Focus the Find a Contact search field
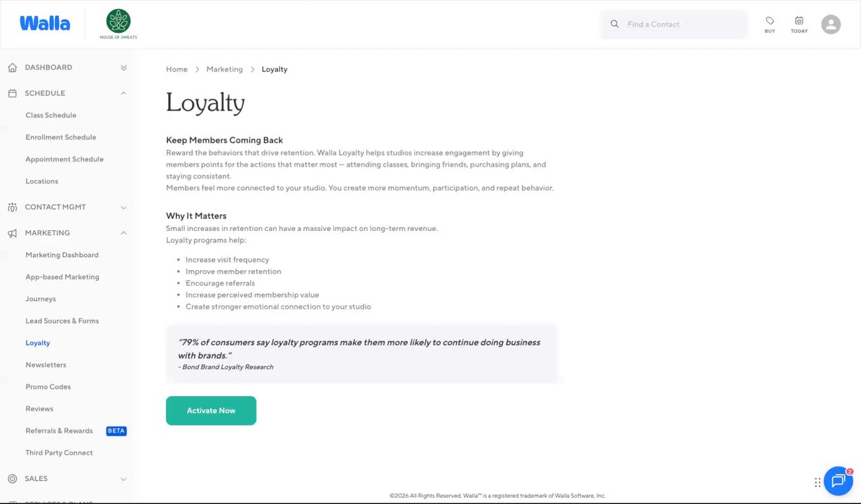 (x=675, y=24)
